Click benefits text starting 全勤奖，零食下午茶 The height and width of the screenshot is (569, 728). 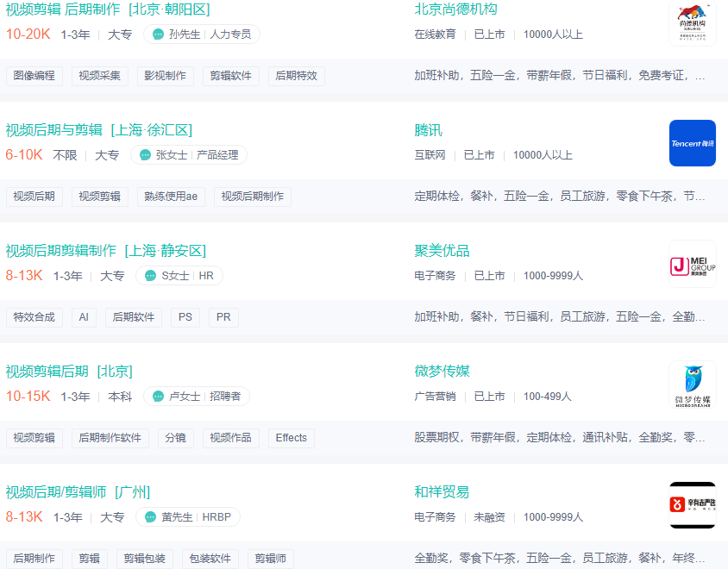[560, 559]
